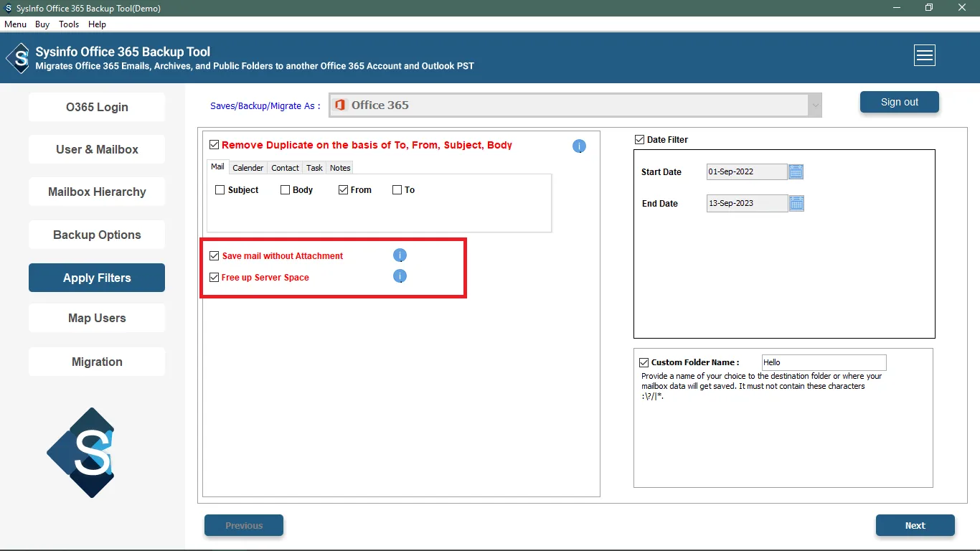The image size is (980, 551).
Task: Open the Start Date calendar picker
Action: pos(796,172)
